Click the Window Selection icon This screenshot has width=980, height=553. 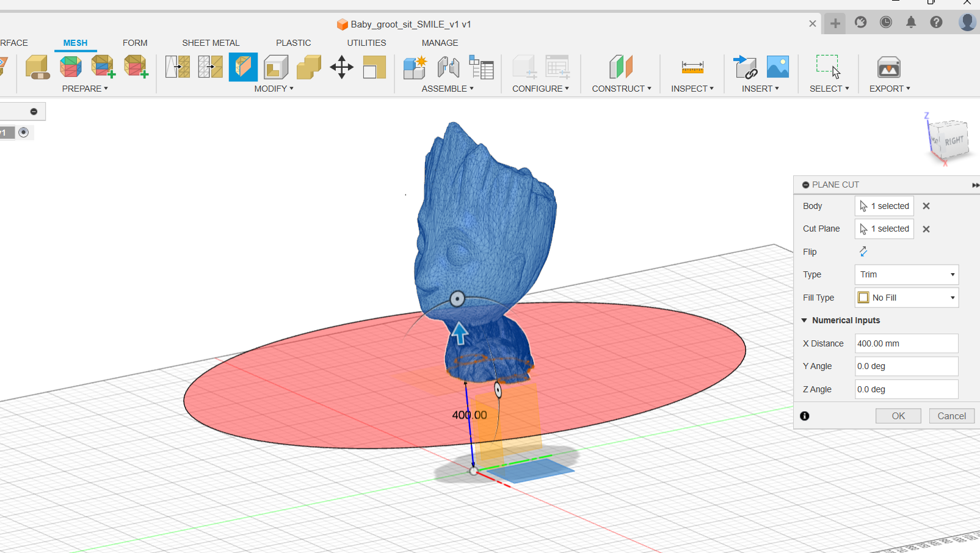829,67
